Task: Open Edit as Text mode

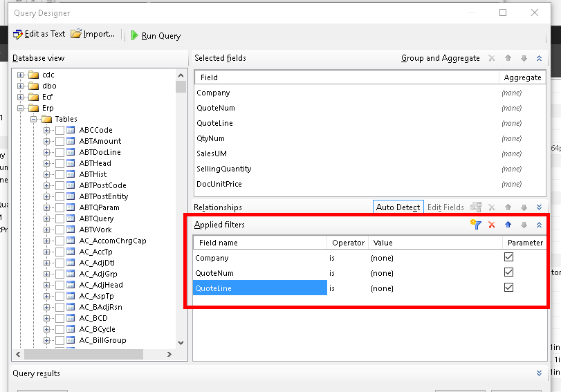Action: 39,35
